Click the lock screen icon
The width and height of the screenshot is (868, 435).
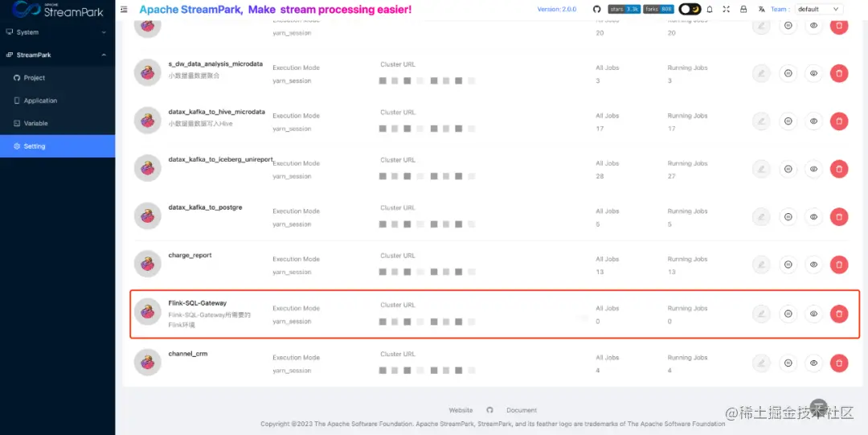point(743,10)
